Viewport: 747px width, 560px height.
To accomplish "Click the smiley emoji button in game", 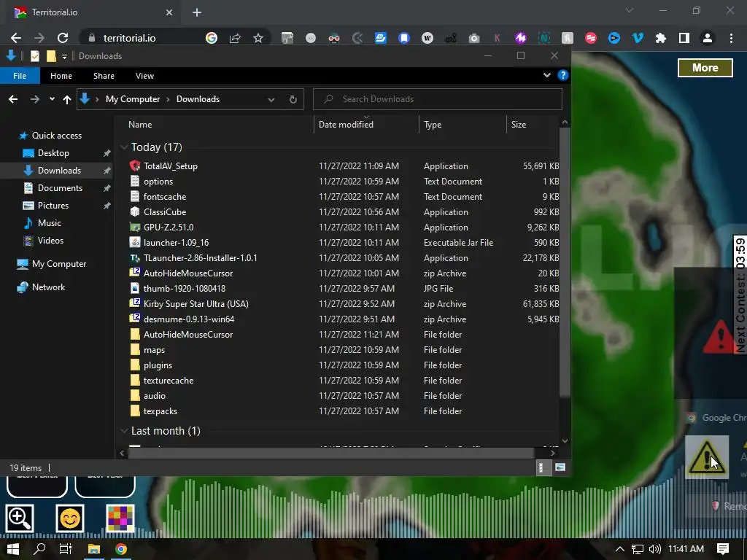I will 70,518.
